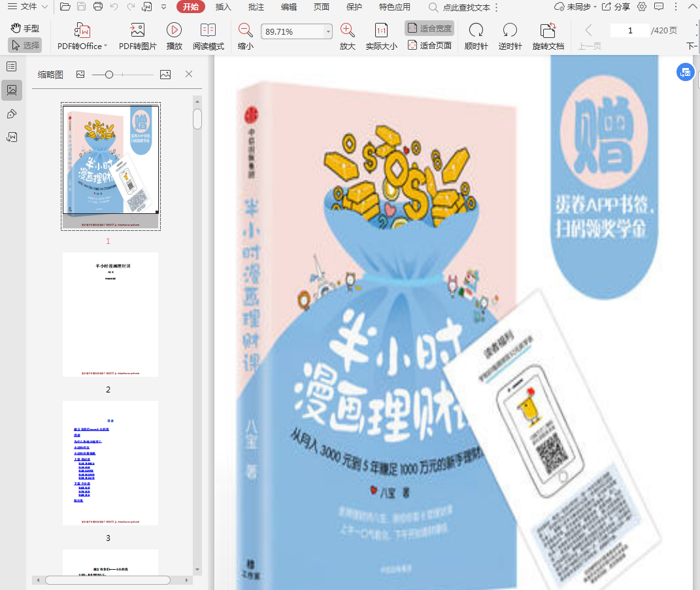Click the shrink thumbnails small image icon
Viewport: 700px width, 590px height.
(80, 74)
